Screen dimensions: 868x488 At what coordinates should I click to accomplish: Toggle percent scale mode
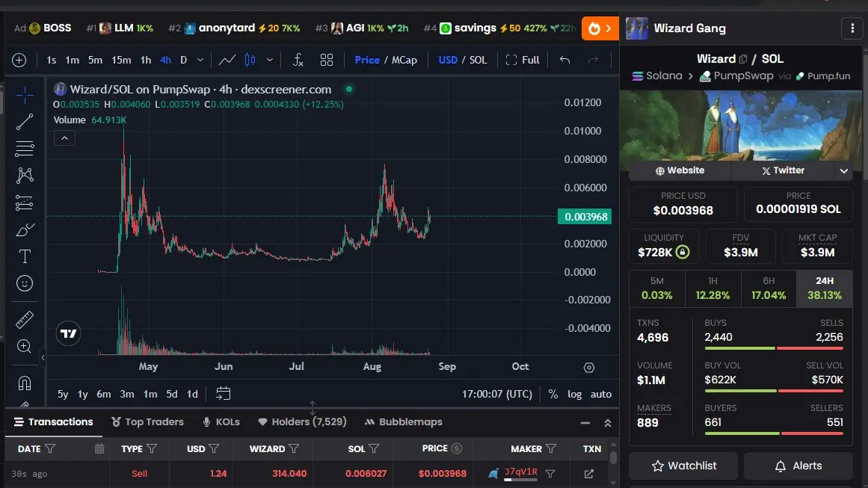tap(552, 394)
